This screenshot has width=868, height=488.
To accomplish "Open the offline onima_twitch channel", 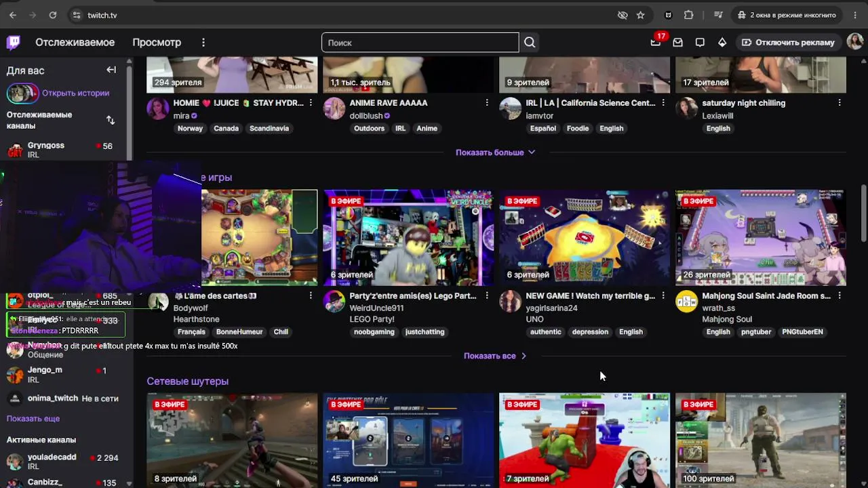I will tap(66, 399).
